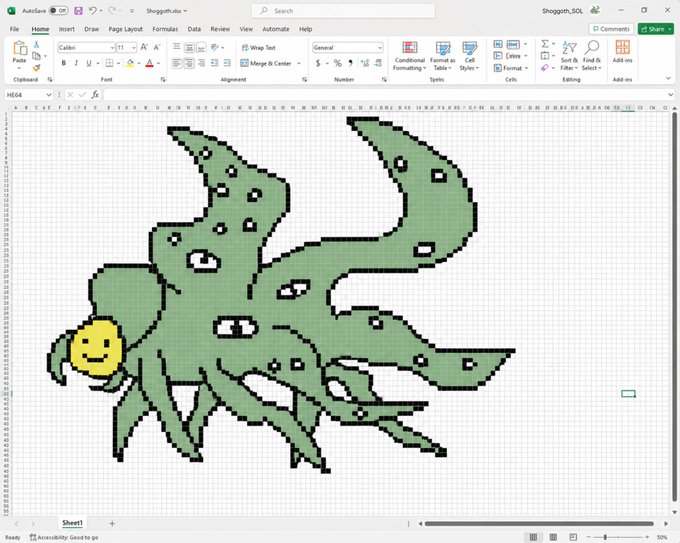
Task: Apply Top Align to cells
Action: coord(177,47)
